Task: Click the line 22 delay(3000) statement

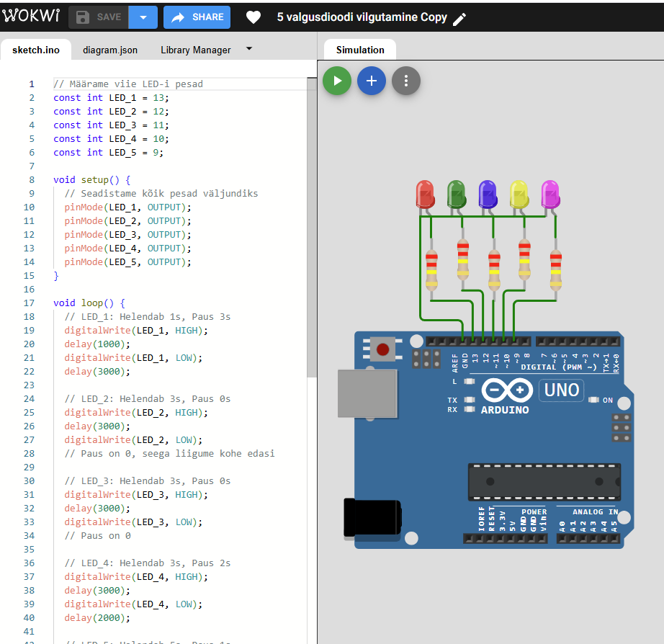Action: click(97, 372)
